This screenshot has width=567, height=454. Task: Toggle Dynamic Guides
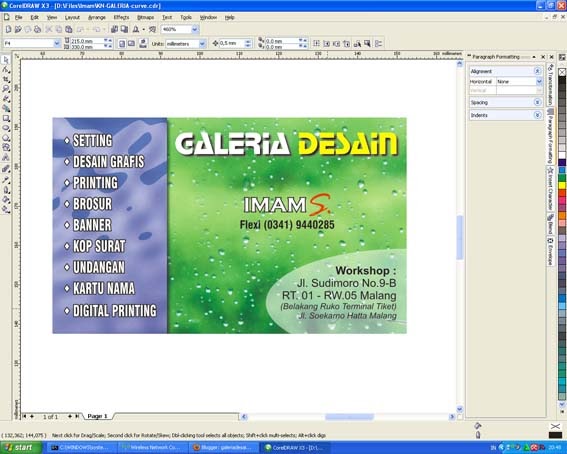(347, 43)
